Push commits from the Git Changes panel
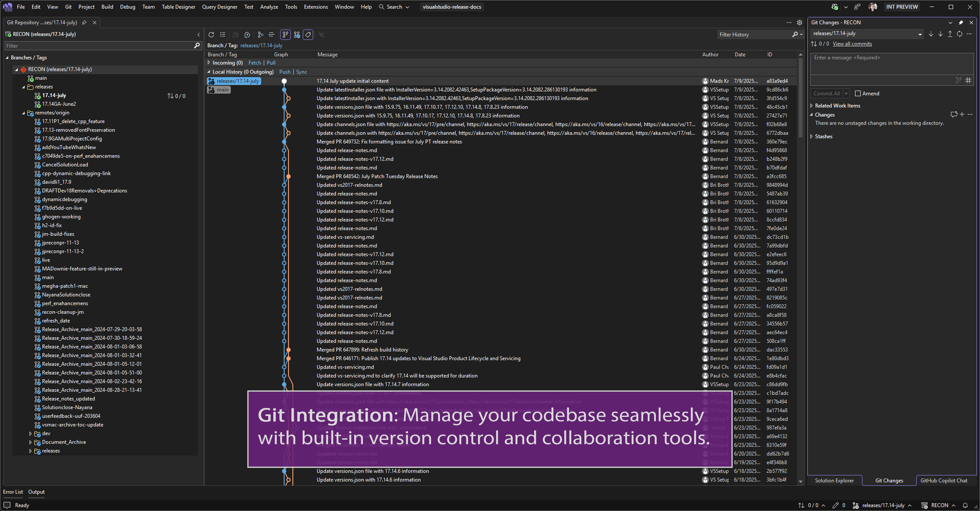Screen dimensions: 980x511 coord(950,34)
